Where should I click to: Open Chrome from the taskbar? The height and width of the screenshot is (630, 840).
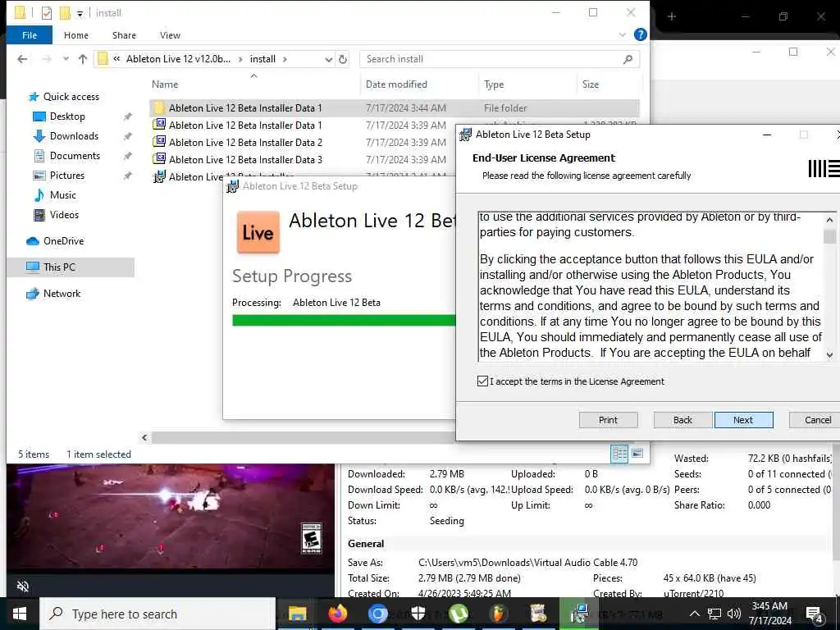(377, 614)
